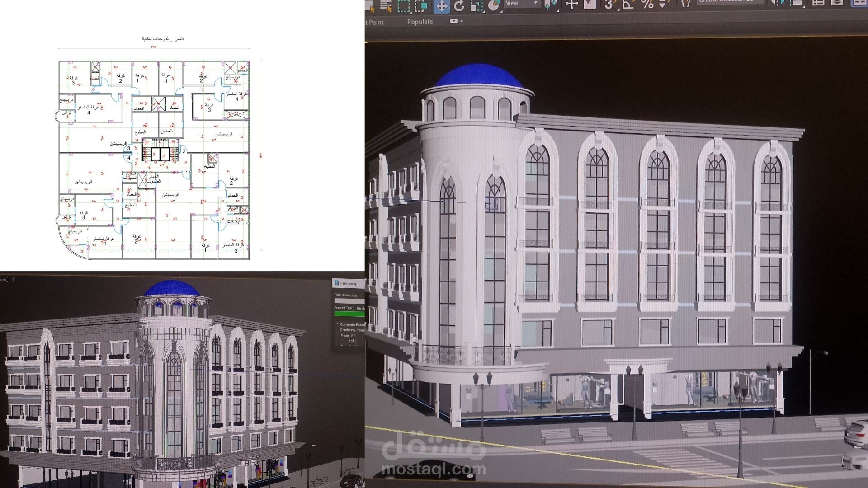Toggle Angle Snap
The height and width of the screenshot is (488, 868).
628,5
